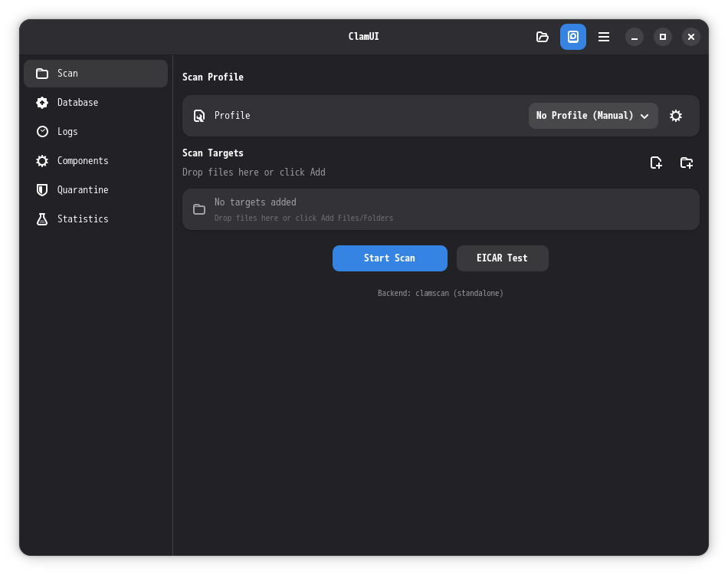728x575 pixels.
Task: Click the Logs clock icon
Action: click(x=42, y=132)
